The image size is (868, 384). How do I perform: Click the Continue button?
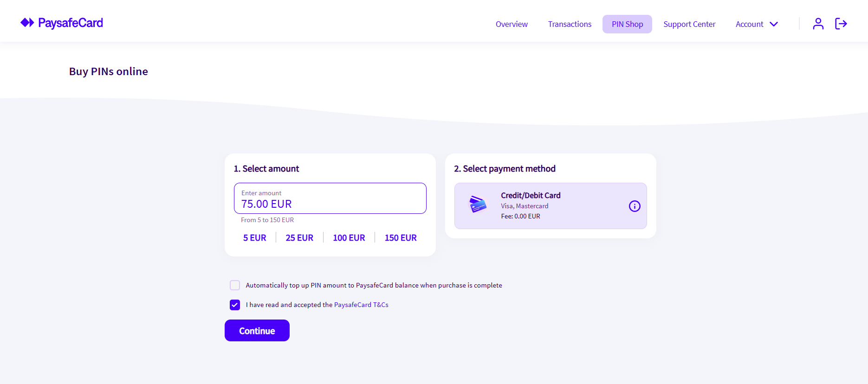pyautogui.click(x=257, y=331)
